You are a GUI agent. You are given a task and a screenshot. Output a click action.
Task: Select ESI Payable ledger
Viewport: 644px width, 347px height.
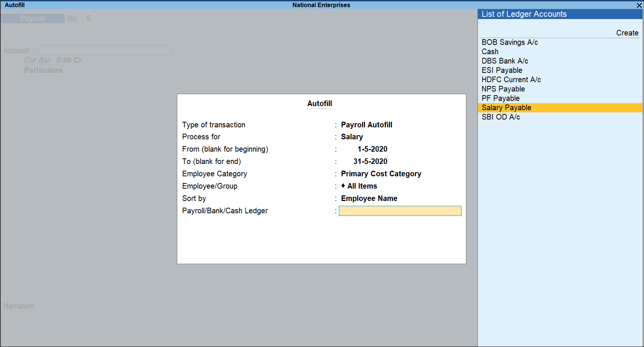pyautogui.click(x=502, y=70)
